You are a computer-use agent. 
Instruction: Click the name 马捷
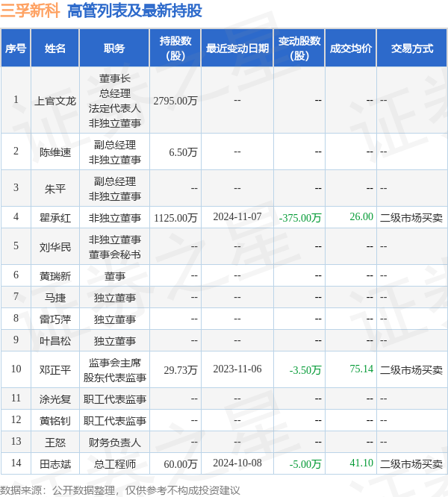55,298
